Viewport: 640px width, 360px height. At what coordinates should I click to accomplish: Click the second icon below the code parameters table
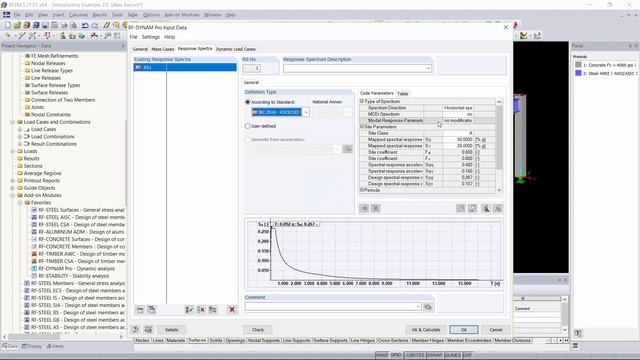point(376,208)
